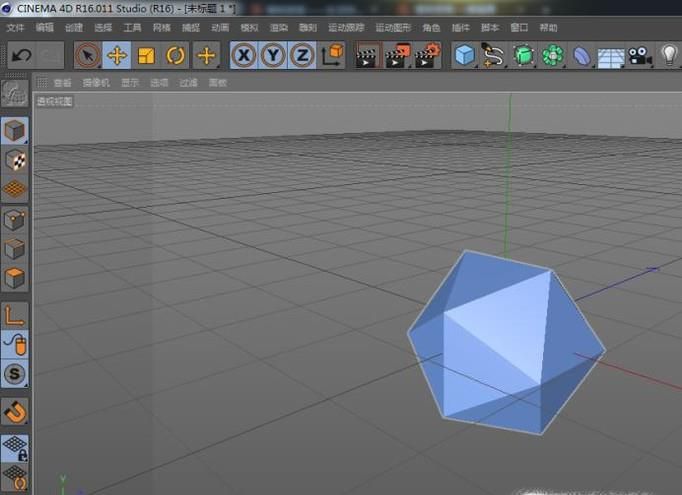The image size is (682, 495).
Task: Open the 捕捉 (Snap) menu
Action: point(191,28)
